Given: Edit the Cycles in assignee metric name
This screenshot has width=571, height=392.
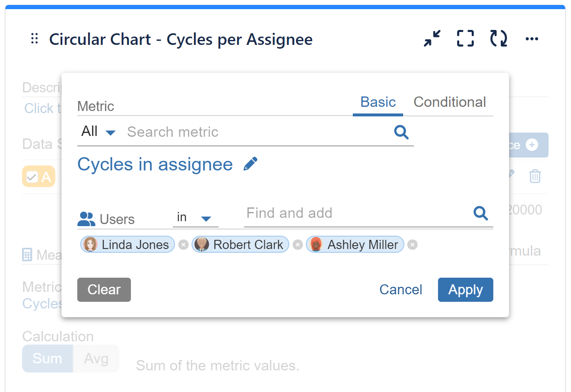Looking at the screenshot, I should 251,163.
